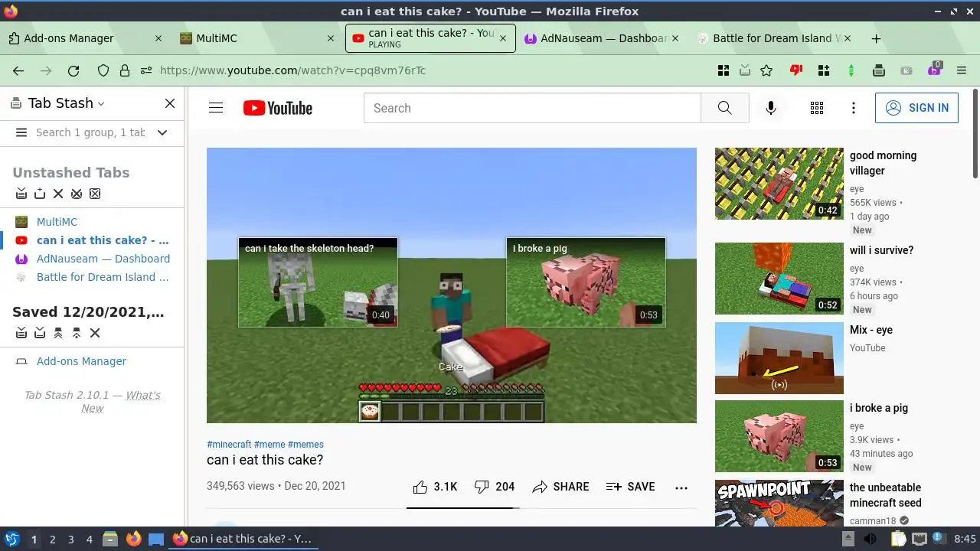Switch to the Add-ons Manager tab
Screen dimensions: 980x551
pyautogui.click(x=84, y=38)
